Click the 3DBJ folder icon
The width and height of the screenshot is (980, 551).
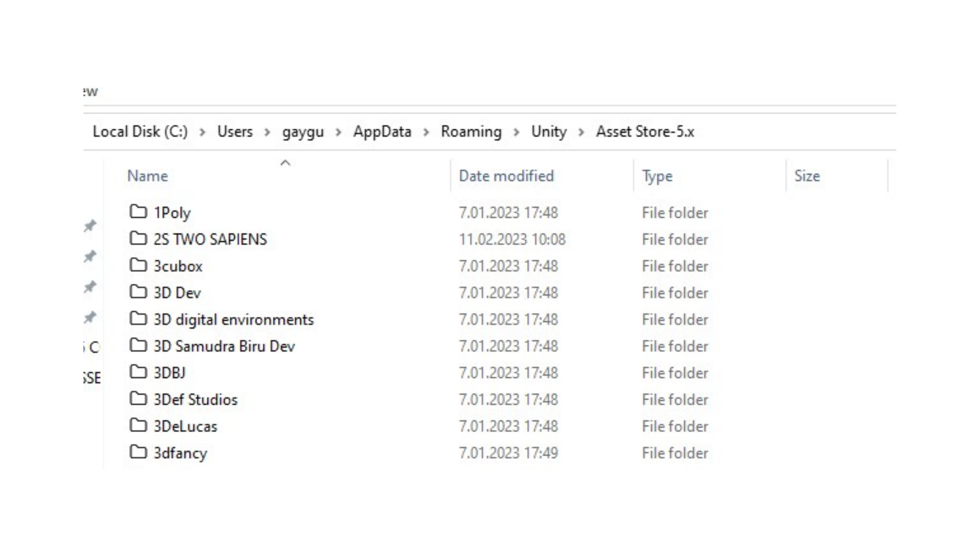138,371
